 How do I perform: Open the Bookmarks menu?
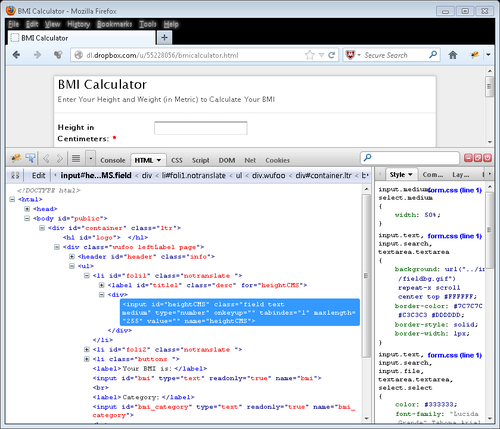(x=115, y=24)
